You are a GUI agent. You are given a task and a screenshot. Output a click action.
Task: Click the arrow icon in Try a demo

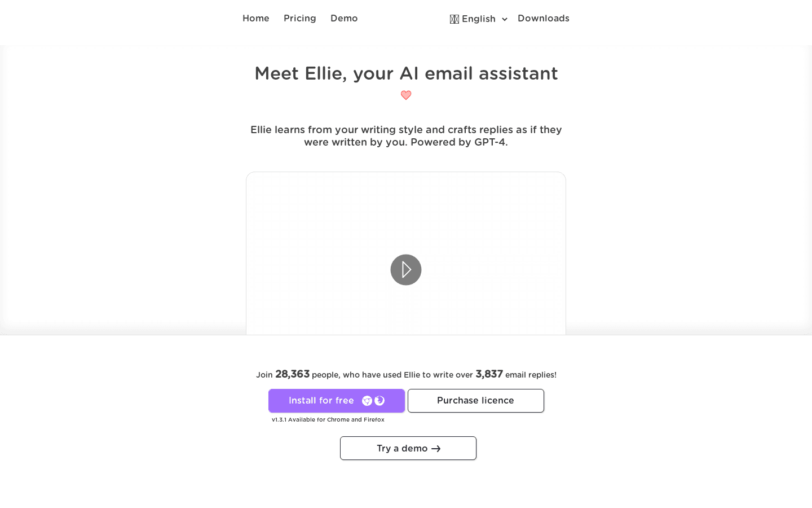[436, 449]
